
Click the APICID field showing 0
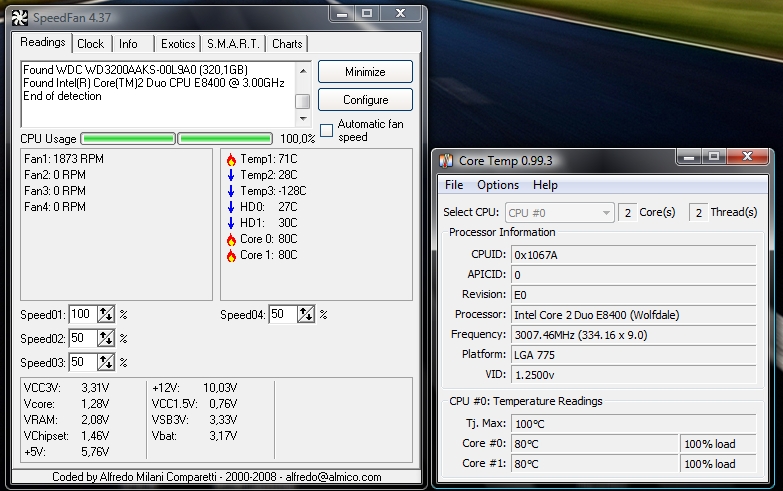633,275
